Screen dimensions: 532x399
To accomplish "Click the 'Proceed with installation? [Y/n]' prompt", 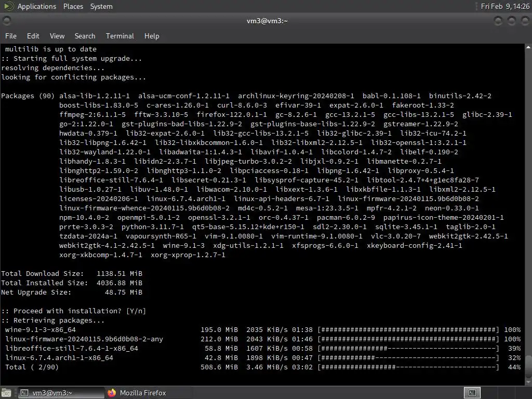I will point(74,311).
